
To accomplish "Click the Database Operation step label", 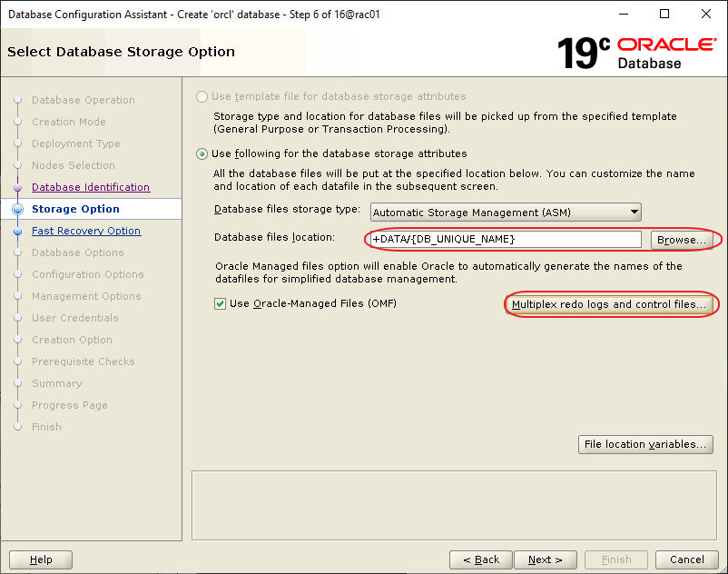I will [x=84, y=100].
